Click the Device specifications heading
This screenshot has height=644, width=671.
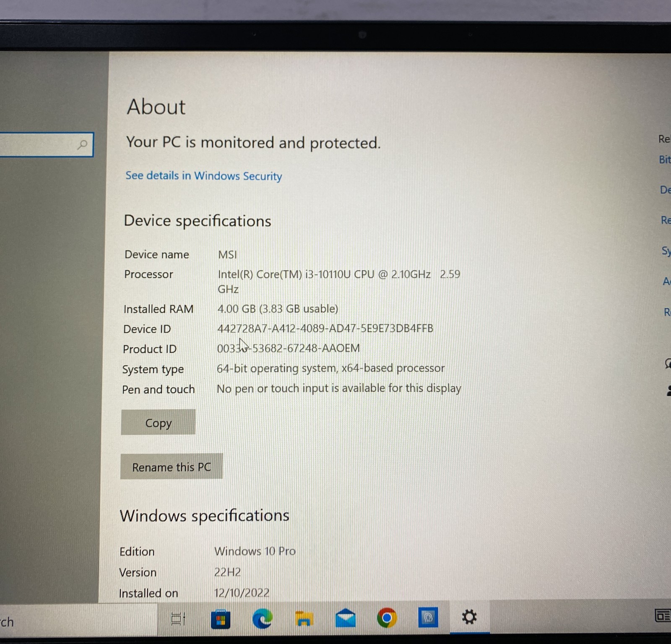tap(198, 221)
